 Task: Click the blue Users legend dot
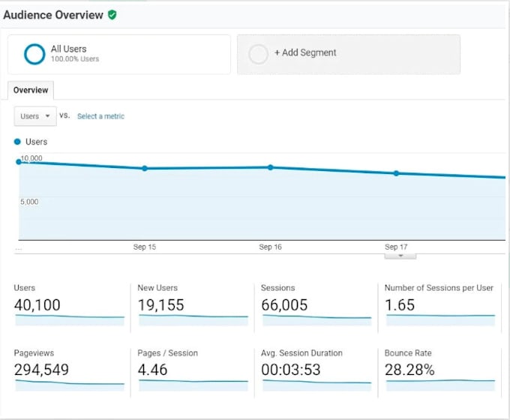point(18,142)
